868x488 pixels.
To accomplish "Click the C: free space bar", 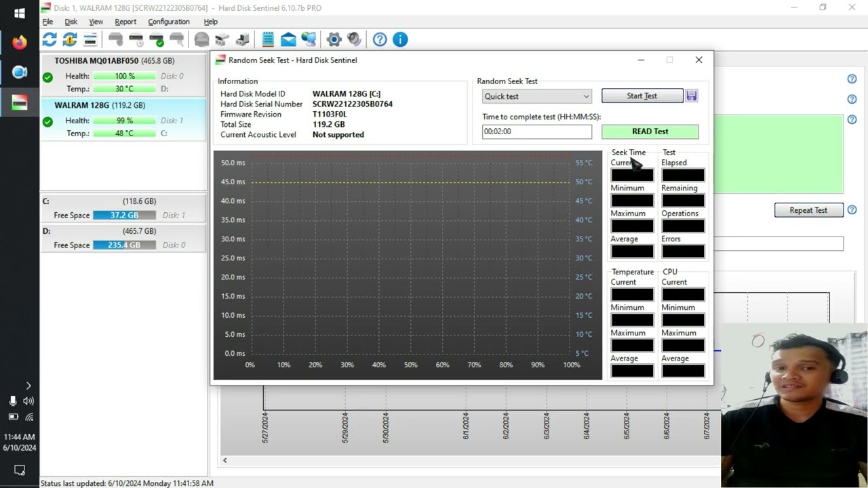I will (125, 215).
